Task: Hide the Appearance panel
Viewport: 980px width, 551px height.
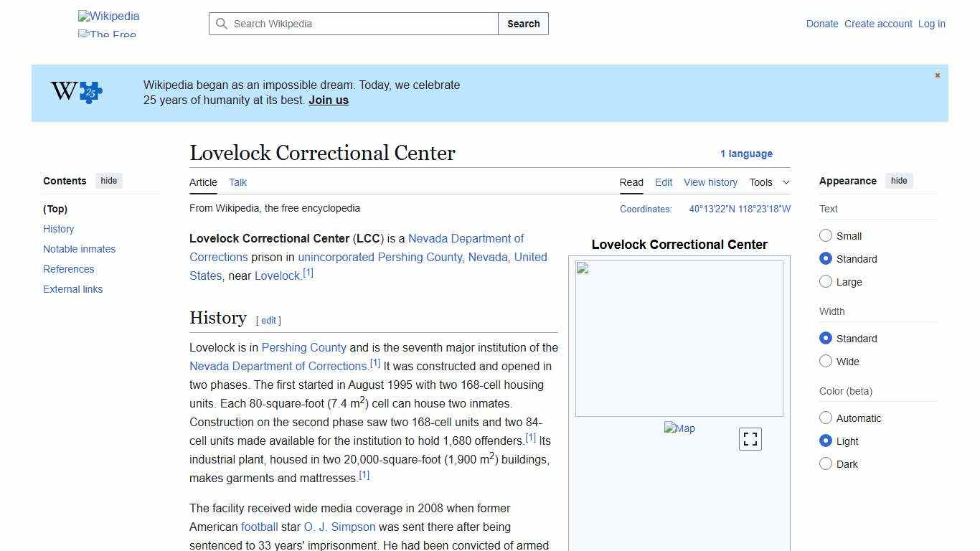Action: tap(899, 180)
